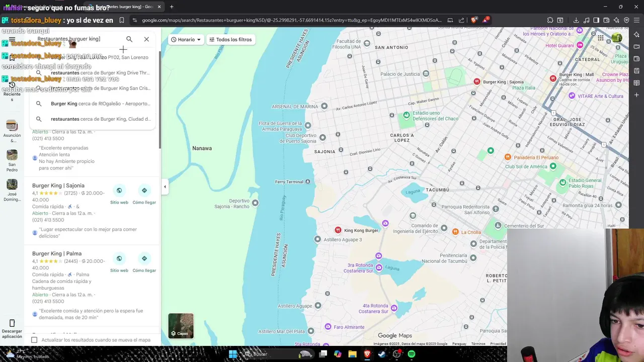The width and height of the screenshot is (644, 362).
Task: Open the Brave VPN shield icon
Action: coord(626,20)
